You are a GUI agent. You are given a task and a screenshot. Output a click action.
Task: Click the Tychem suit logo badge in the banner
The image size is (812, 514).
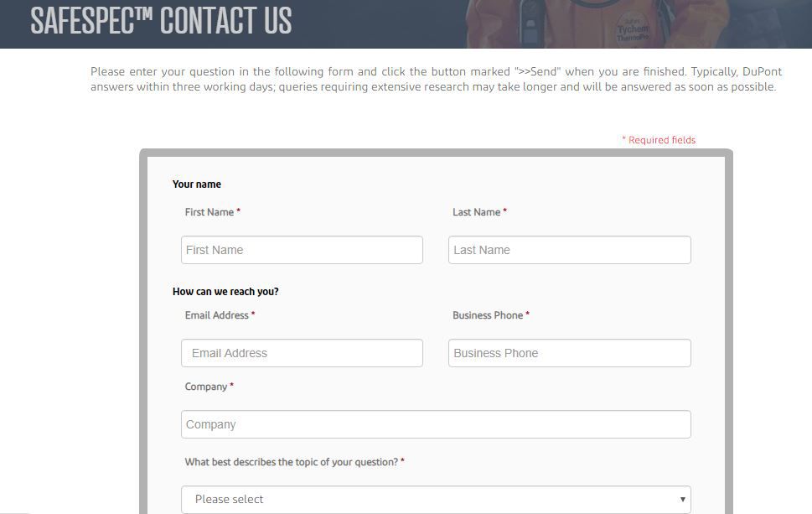click(x=633, y=27)
